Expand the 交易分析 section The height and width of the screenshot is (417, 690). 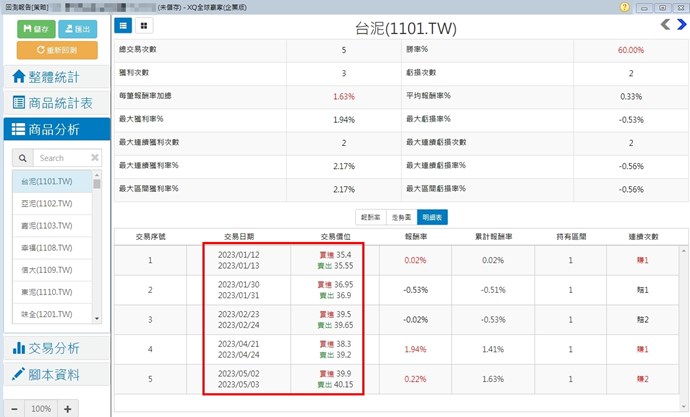(55, 348)
